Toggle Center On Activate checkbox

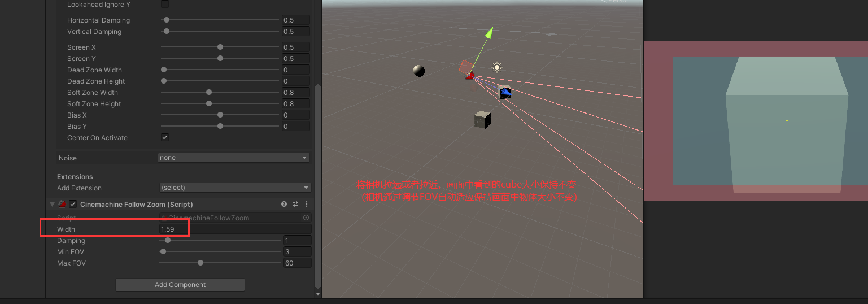pyautogui.click(x=165, y=137)
